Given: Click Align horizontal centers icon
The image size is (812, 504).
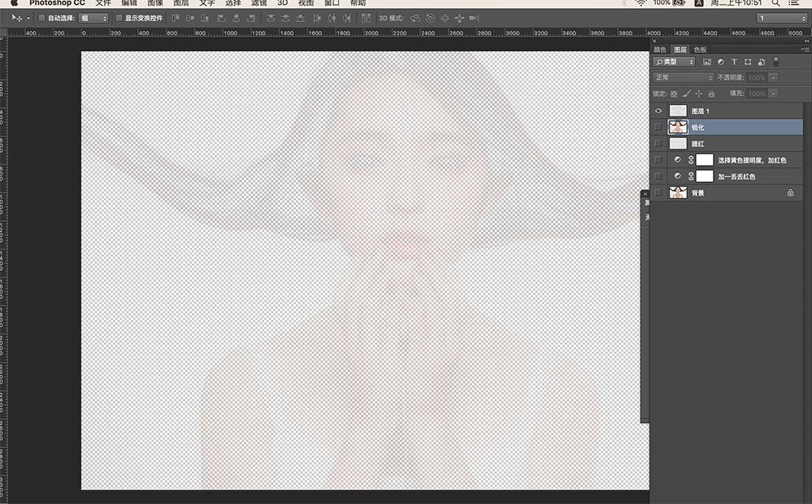Looking at the screenshot, I should [x=237, y=18].
